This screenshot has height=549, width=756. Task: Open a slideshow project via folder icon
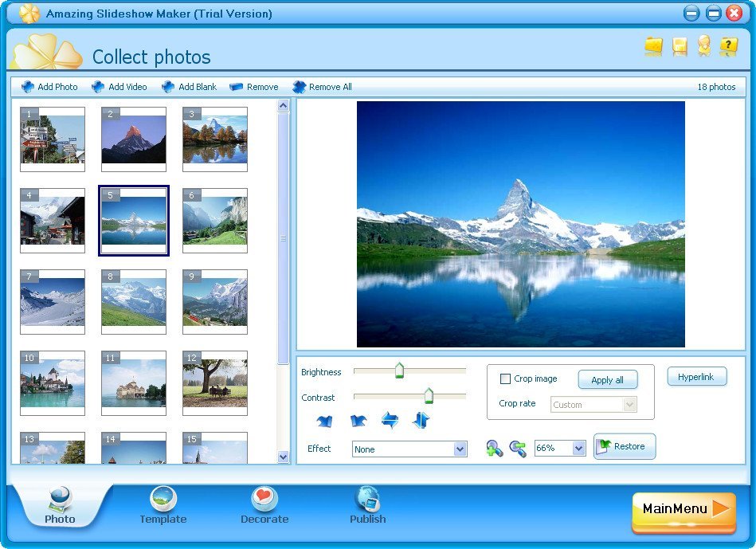pos(653,47)
